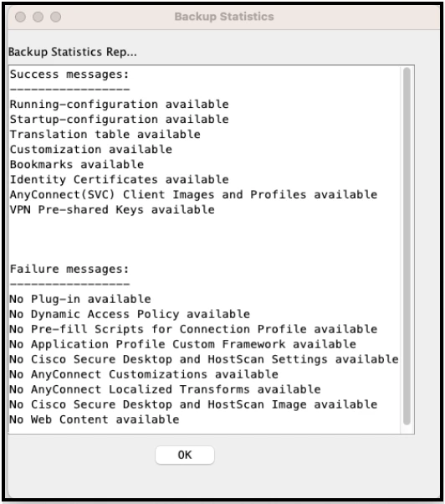Click 'Translation table available' line
Image resolution: width=445 pixels, height=504 pixels.
coord(105,134)
